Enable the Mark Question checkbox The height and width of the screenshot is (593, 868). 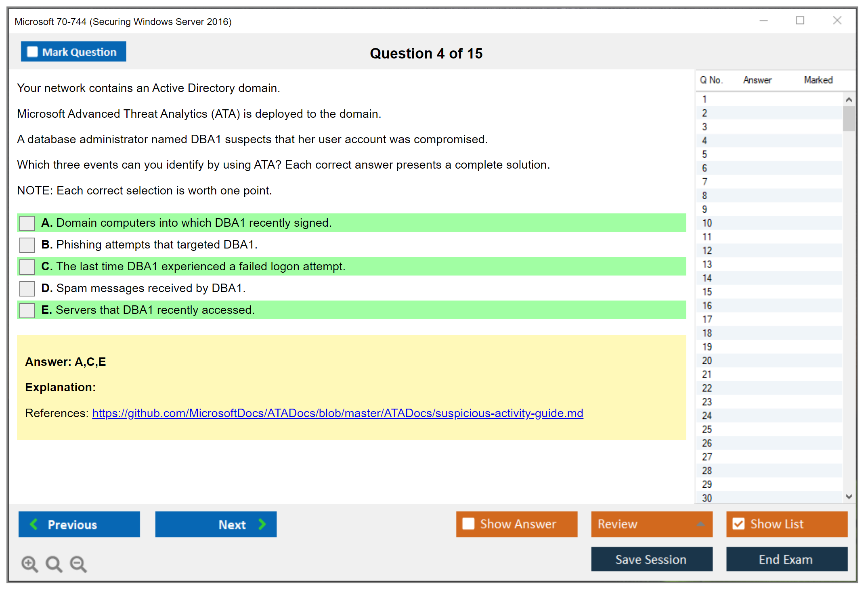coord(32,52)
